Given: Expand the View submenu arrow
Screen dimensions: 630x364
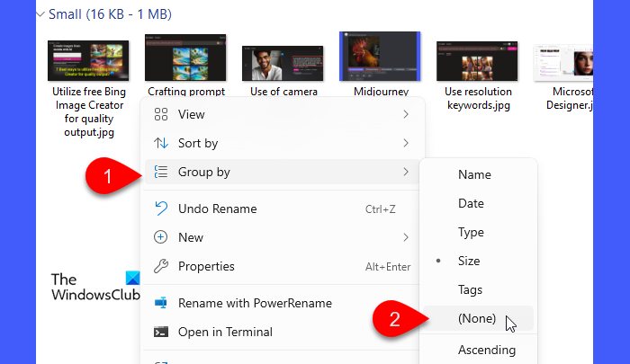Looking at the screenshot, I should click(406, 114).
